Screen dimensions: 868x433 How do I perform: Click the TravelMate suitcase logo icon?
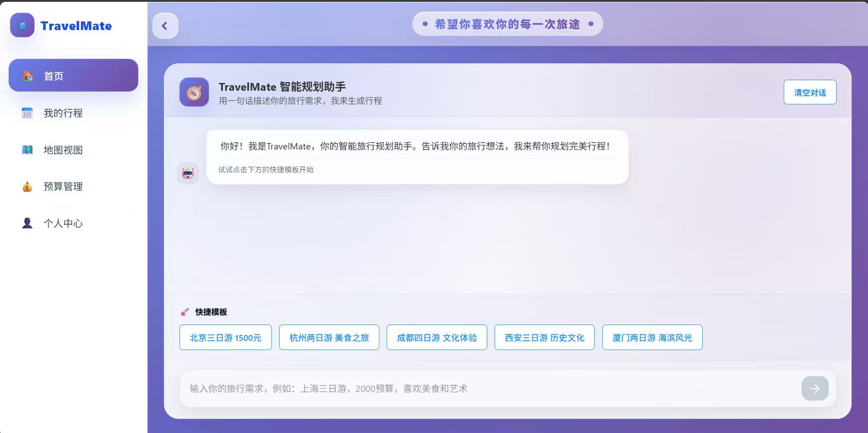click(x=22, y=25)
